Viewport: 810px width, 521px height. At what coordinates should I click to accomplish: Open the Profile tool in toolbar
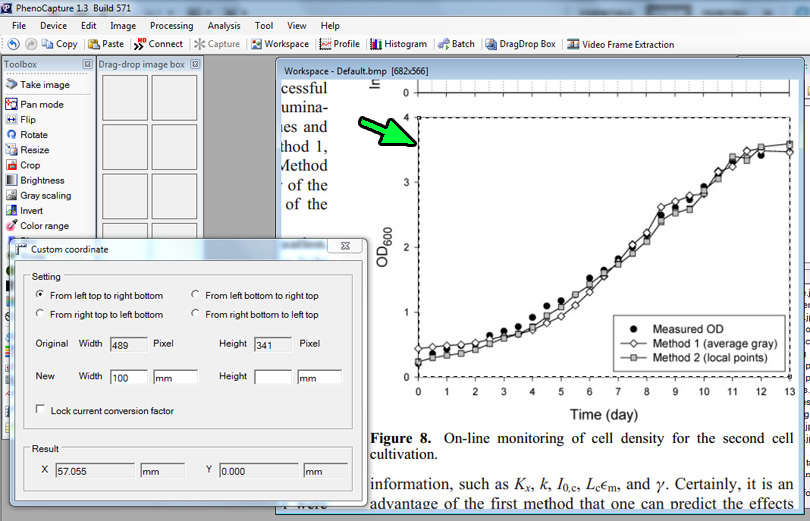point(340,44)
